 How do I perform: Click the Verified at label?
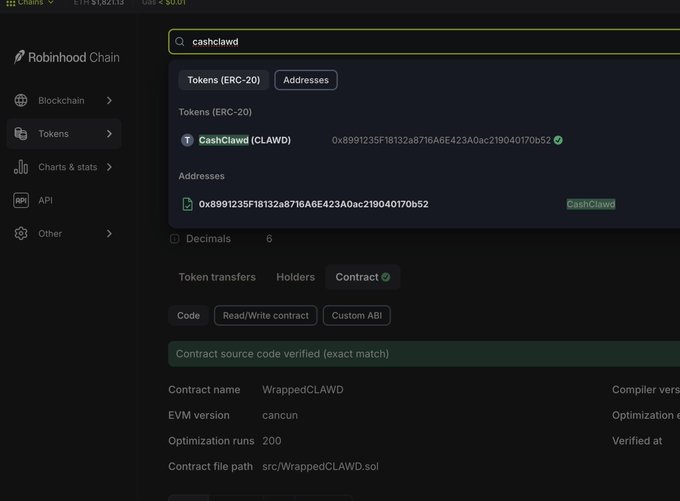[637, 441]
